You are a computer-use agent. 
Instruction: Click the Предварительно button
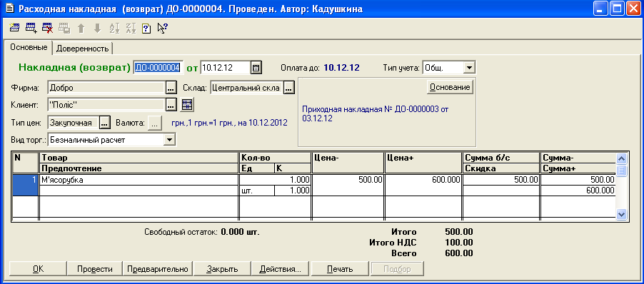point(158,269)
